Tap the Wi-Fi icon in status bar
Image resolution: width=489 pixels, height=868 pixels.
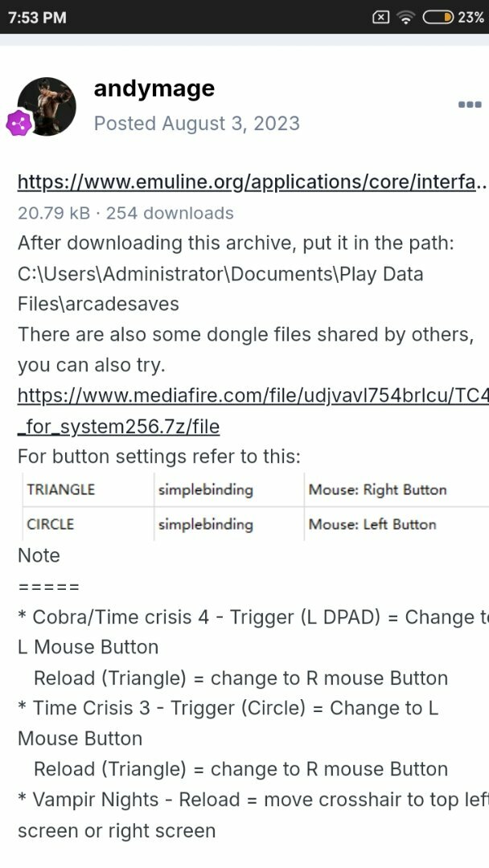coord(406,18)
